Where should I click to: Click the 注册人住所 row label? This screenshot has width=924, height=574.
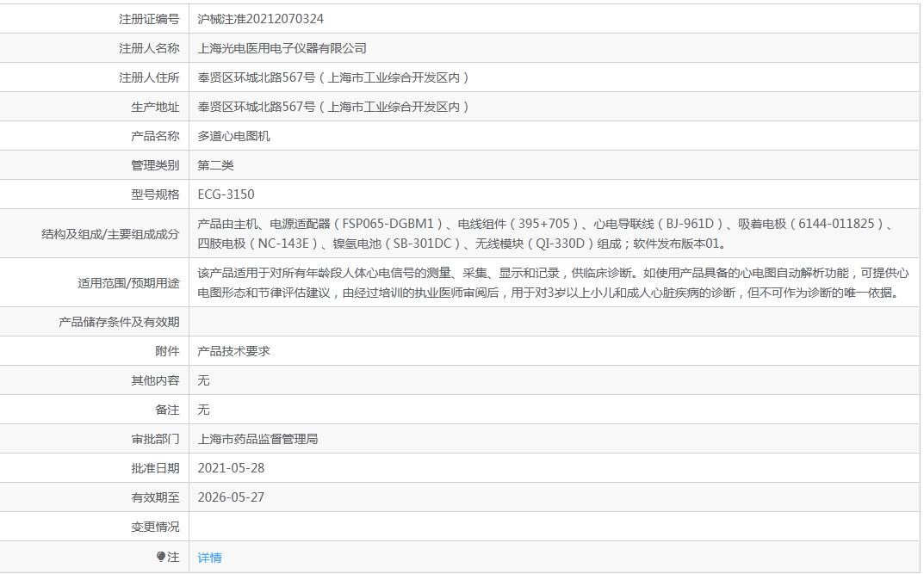point(149,77)
